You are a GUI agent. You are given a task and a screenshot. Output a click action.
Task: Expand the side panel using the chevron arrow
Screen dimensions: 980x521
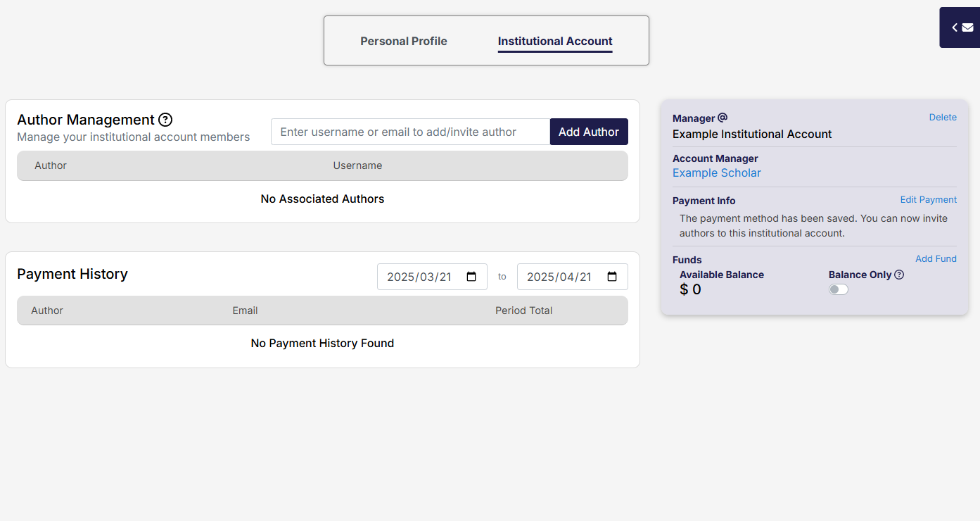[x=955, y=27]
